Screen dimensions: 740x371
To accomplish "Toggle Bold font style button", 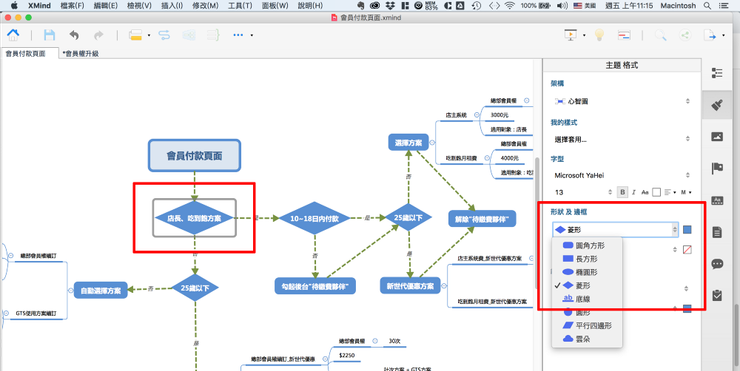I will (x=622, y=192).
